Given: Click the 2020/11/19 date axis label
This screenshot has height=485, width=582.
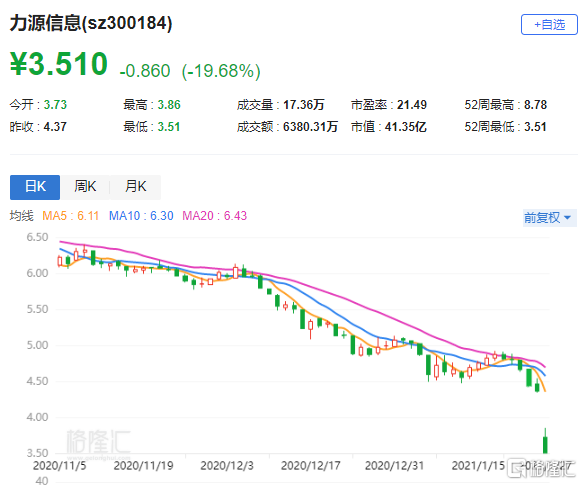Looking at the screenshot, I should point(143,465).
